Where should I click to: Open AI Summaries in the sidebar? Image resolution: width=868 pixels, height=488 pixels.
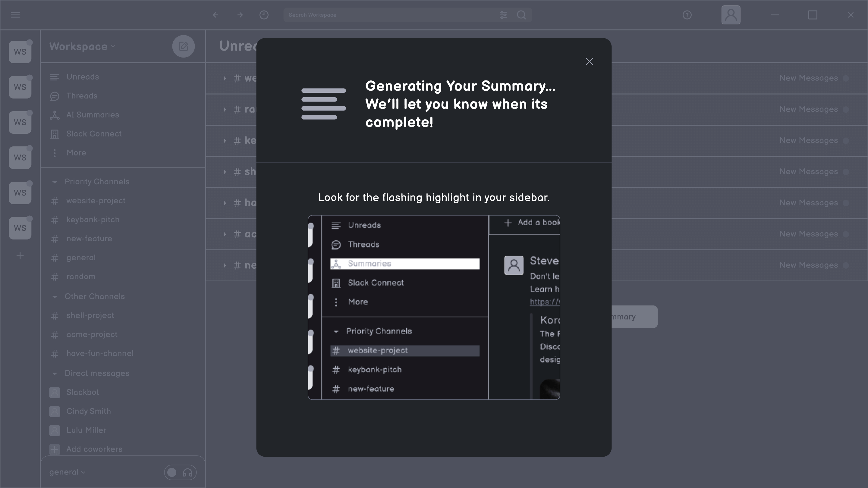[x=92, y=115]
